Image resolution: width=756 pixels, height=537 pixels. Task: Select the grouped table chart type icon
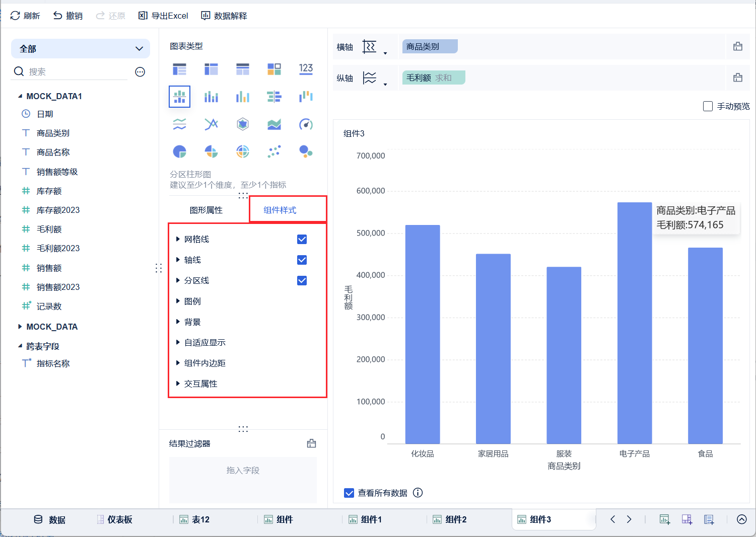(180, 69)
